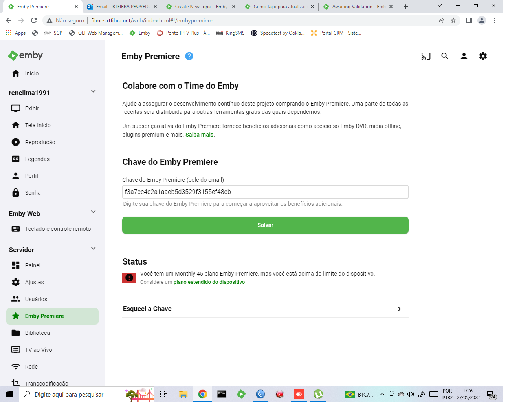
Task: Open the Speedtest by Ookla bookmark
Action: point(278,33)
